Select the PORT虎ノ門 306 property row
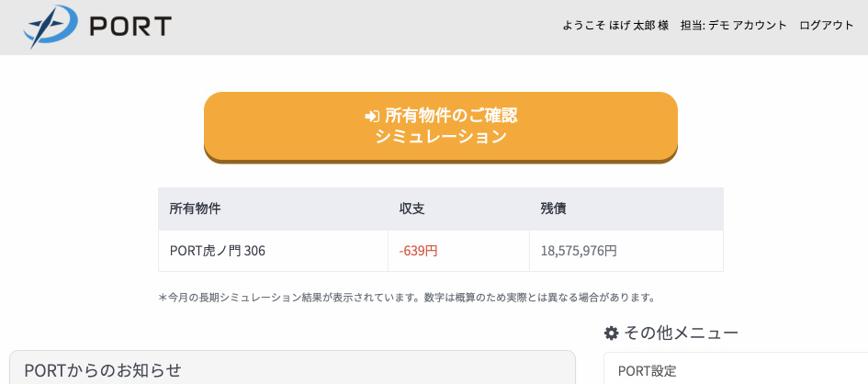This screenshot has height=384, width=868. pyautogui.click(x=218, y=250)
